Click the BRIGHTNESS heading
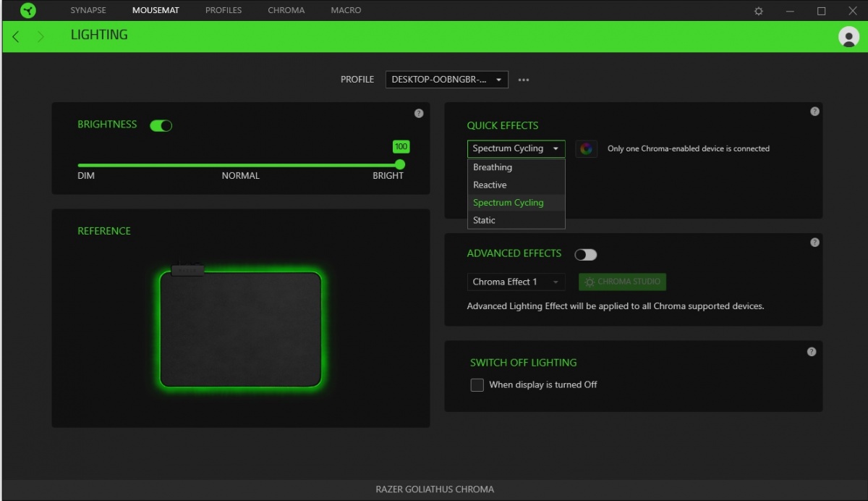The image size is (868, 501). tap(107, 125)
